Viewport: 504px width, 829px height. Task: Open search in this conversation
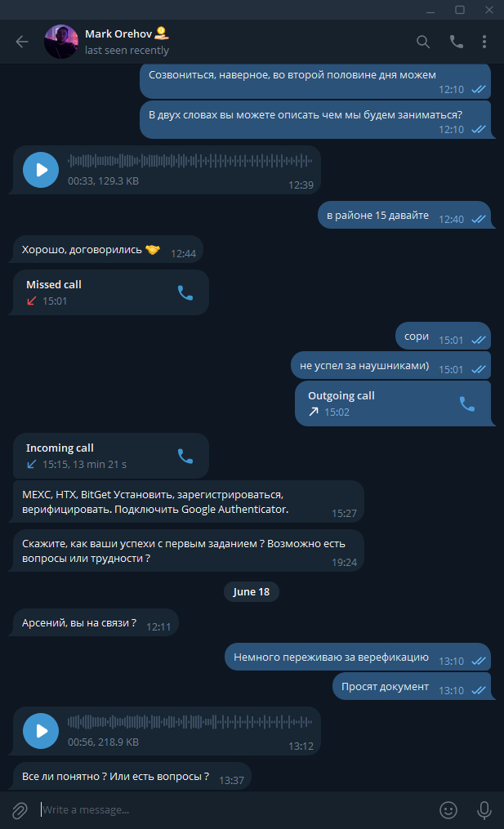pos(423,42)
